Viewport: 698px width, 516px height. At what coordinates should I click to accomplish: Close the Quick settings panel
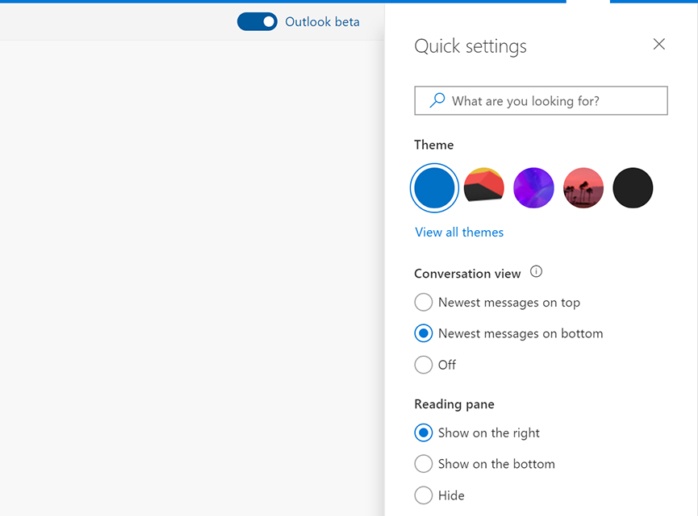659,44
